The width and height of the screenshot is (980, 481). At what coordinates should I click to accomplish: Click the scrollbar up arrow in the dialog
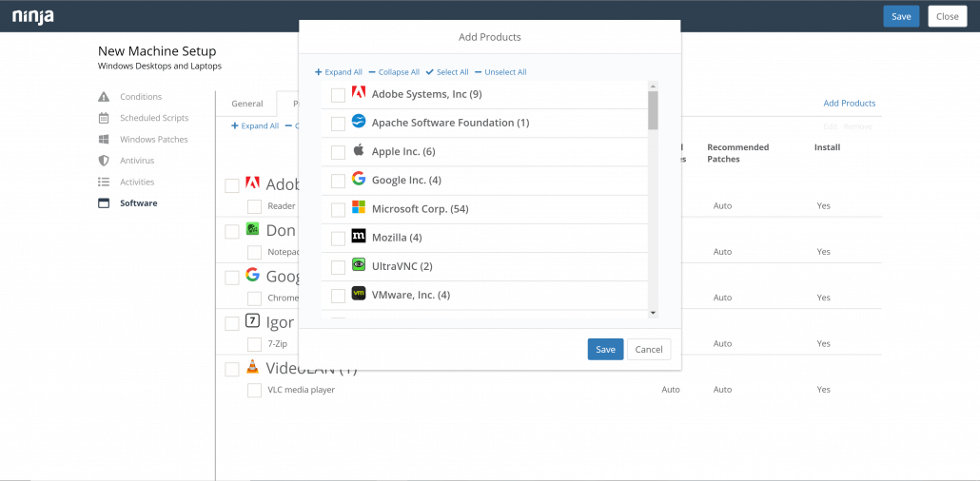(653, 86)
